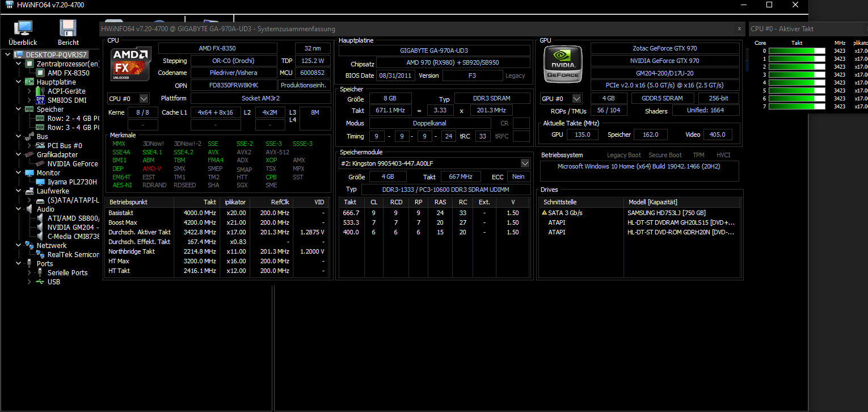Click the Takt column header in Betriebspunkt table
868x412 pixels.
tap(197, 202)
